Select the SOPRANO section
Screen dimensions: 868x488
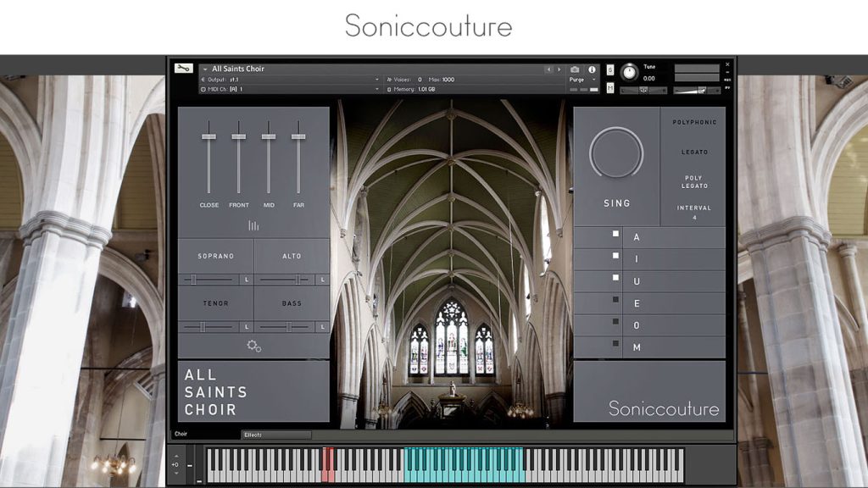[216, 256]
